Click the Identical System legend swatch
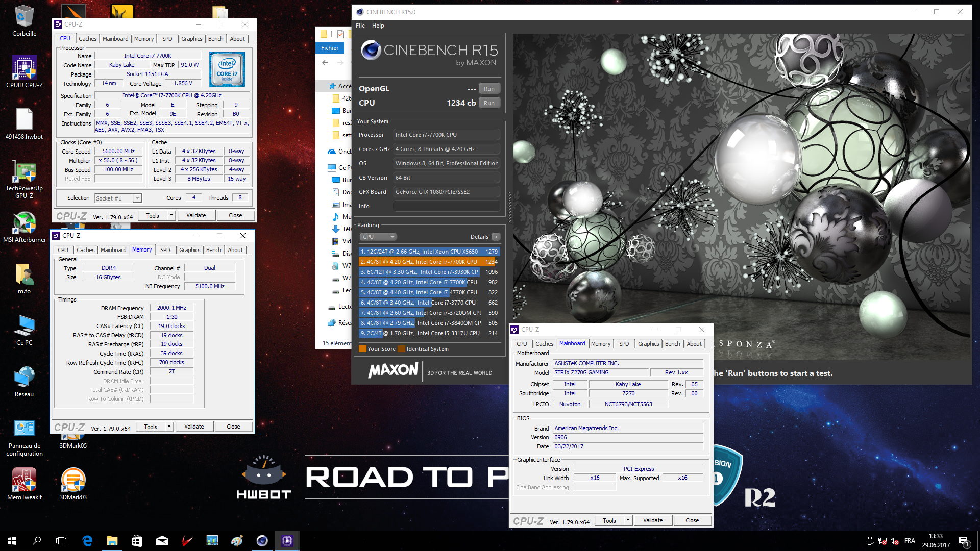This screenshot has width=980, height=551. click(401, 349)
